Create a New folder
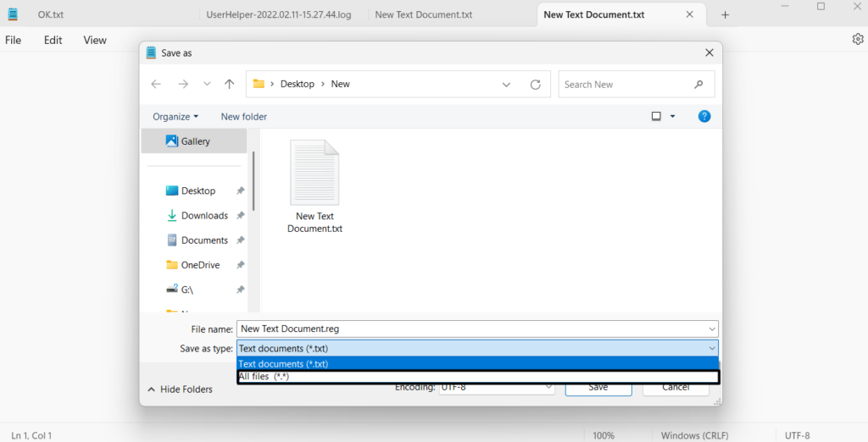The image size is (868, 442). pyautogui.click(x=243, y=116)
